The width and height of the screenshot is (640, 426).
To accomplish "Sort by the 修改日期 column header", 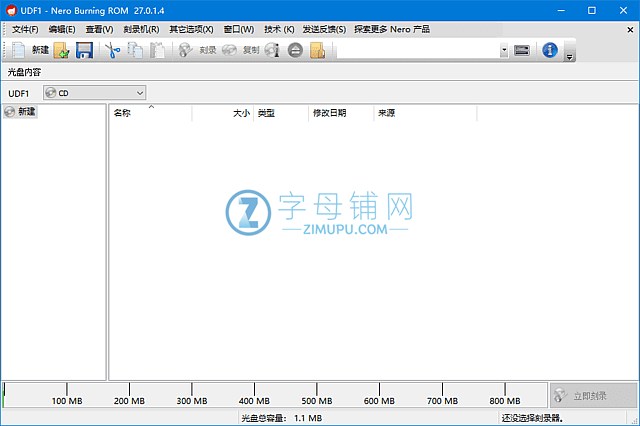I will point(329,114).
